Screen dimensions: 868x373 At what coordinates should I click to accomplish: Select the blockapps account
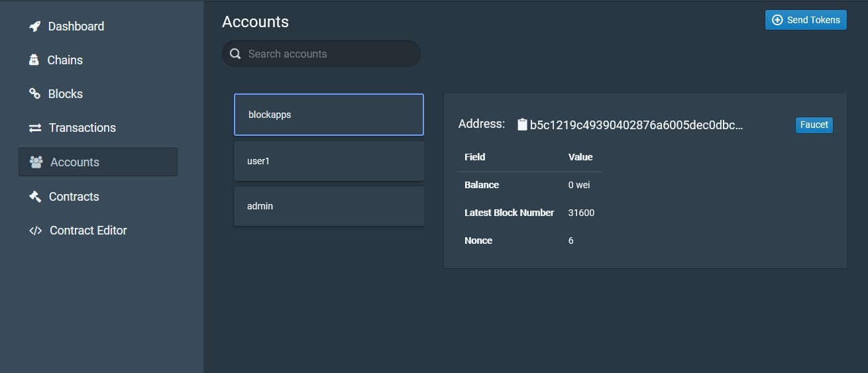[x=329, y=115]
